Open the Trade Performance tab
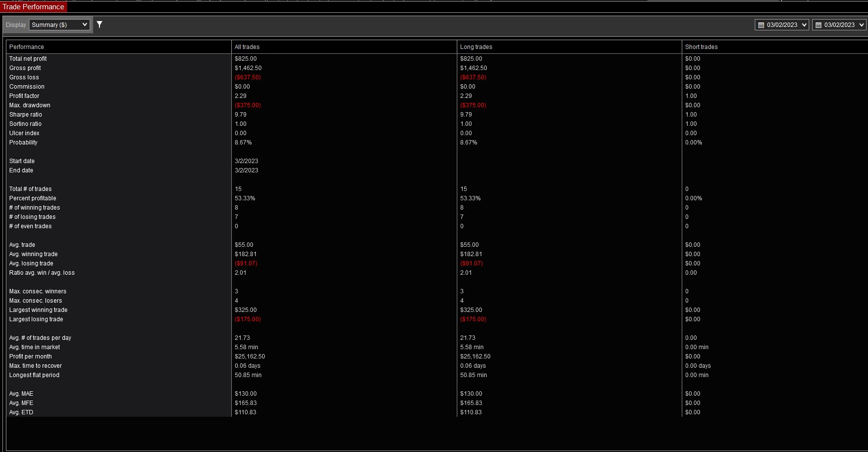Viewport: 868px width, 452px height. coord(33,7)
